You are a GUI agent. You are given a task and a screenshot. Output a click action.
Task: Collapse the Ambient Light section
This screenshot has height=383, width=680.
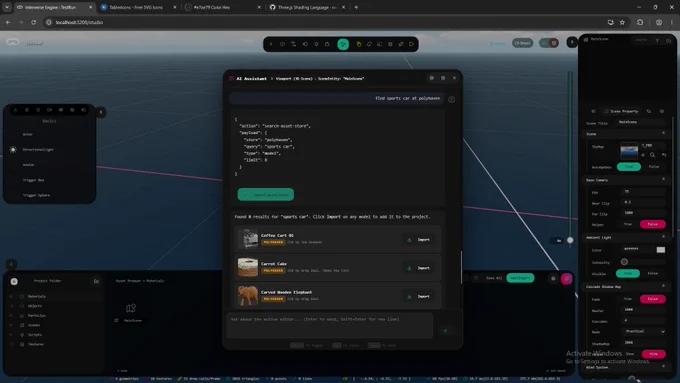(663, 237)
